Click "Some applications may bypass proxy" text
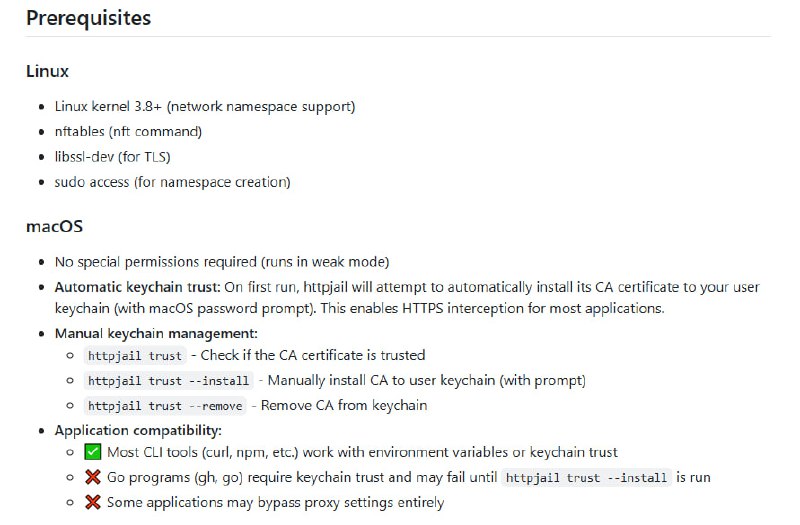Screen dimensions: 800x525 click(x=275, y=502)
